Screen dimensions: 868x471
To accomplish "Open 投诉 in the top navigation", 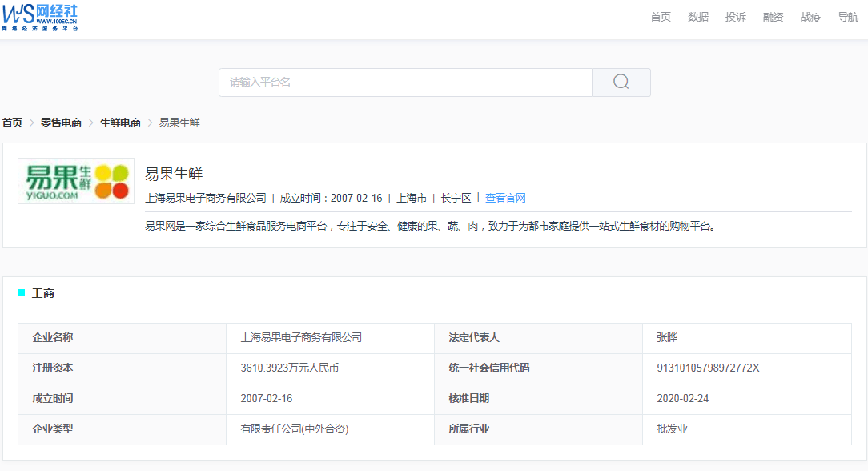I will pos(735,17).
